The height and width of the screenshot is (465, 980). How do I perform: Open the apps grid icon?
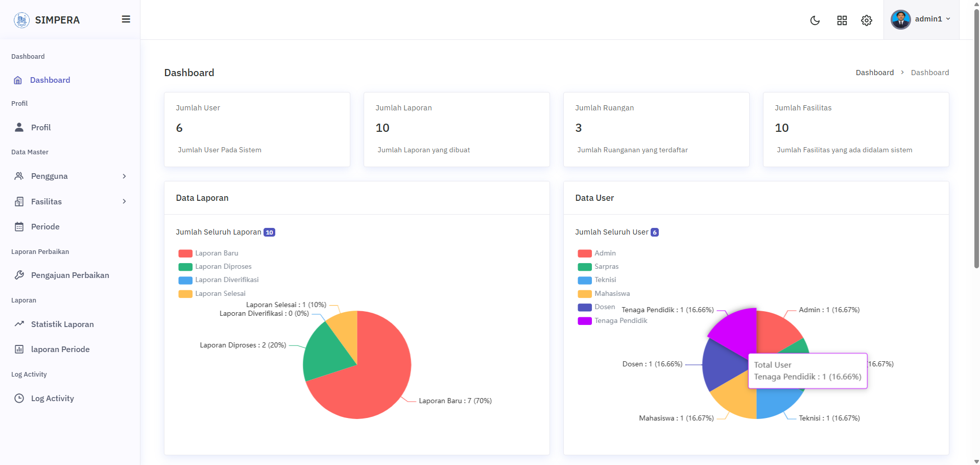[x=842, y=20]
